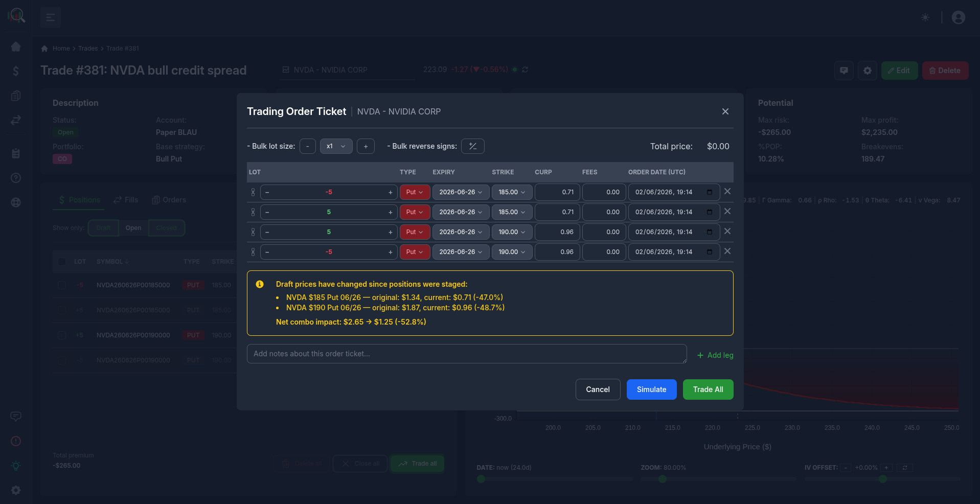Open the sidebar settings gear at bottom
980x504 pixels.
16,490
